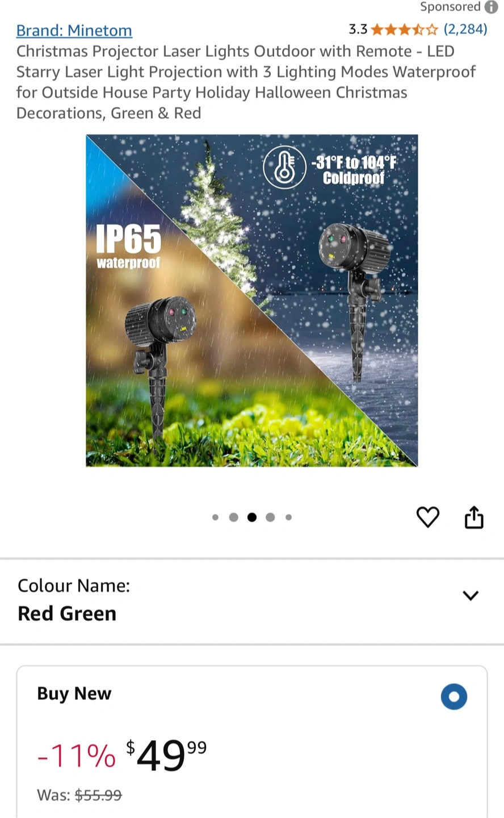Open the Brand: Minetom link
Screen dimensions: 504x818
74,30
